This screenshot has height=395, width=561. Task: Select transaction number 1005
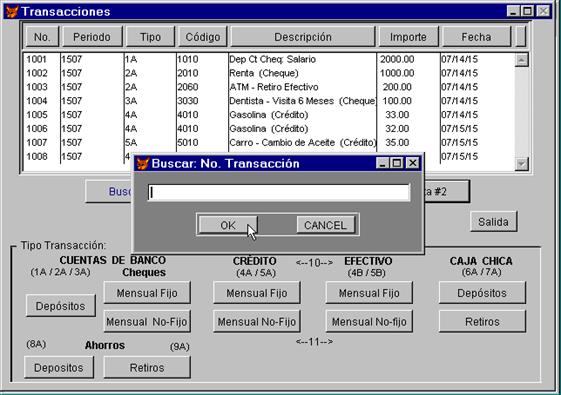[x=37, y=115]
